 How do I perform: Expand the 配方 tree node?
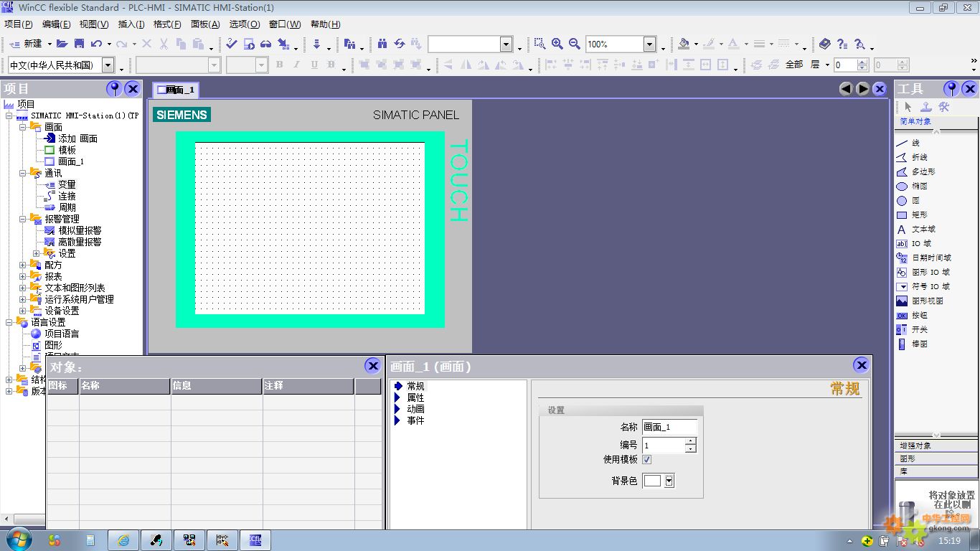[x=23, y=265]
